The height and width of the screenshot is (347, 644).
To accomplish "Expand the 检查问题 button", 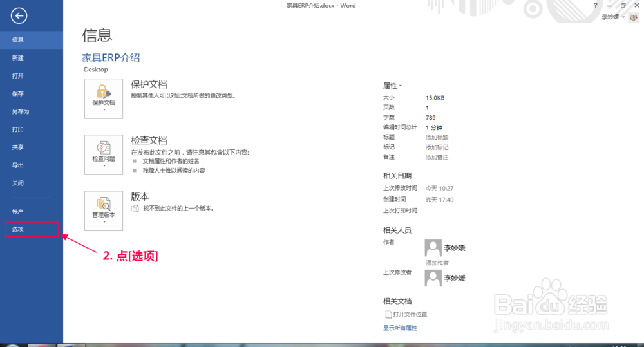I will pyautogui.click(x=104, y=155).
